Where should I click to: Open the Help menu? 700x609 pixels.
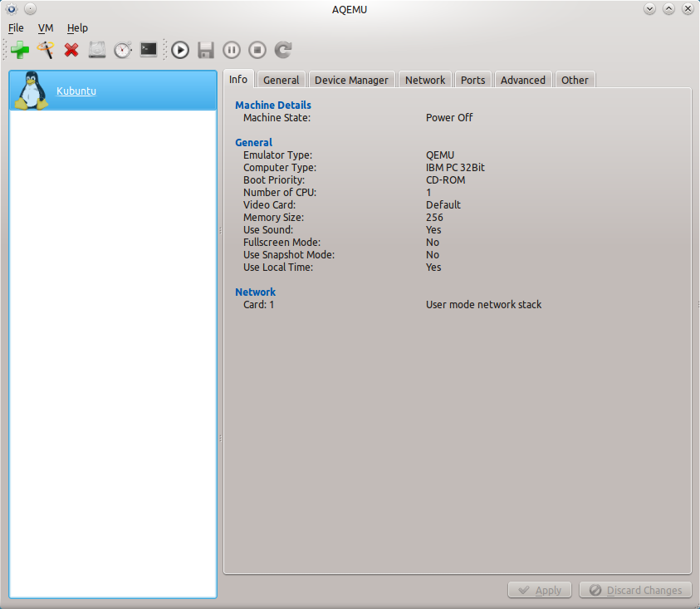pos(77,27)
